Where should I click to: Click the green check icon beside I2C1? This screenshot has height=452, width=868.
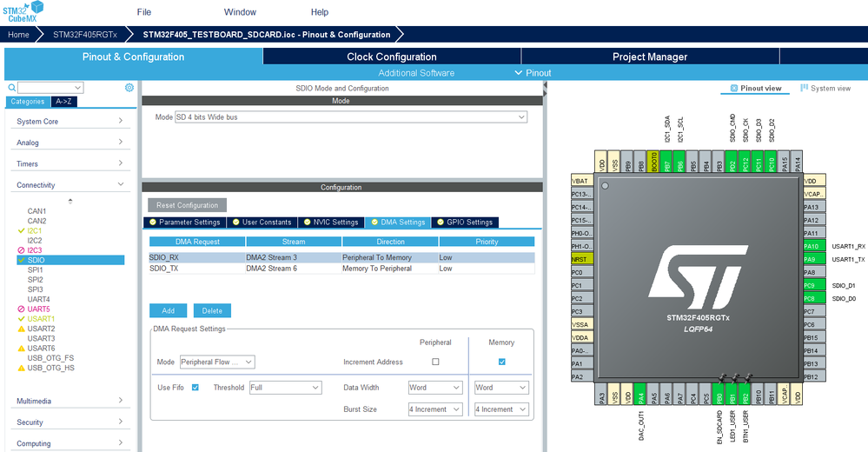21,230
